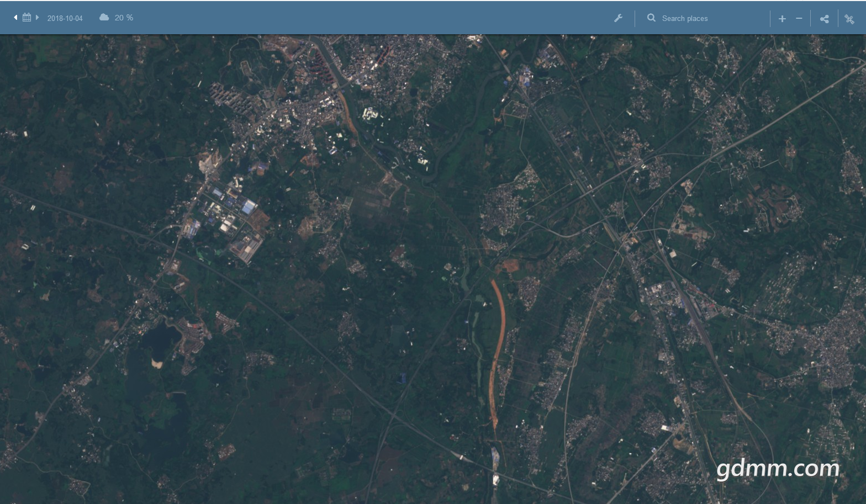Open the share options
The width and height of the screenshot is (866, 504).
point(824,19)
